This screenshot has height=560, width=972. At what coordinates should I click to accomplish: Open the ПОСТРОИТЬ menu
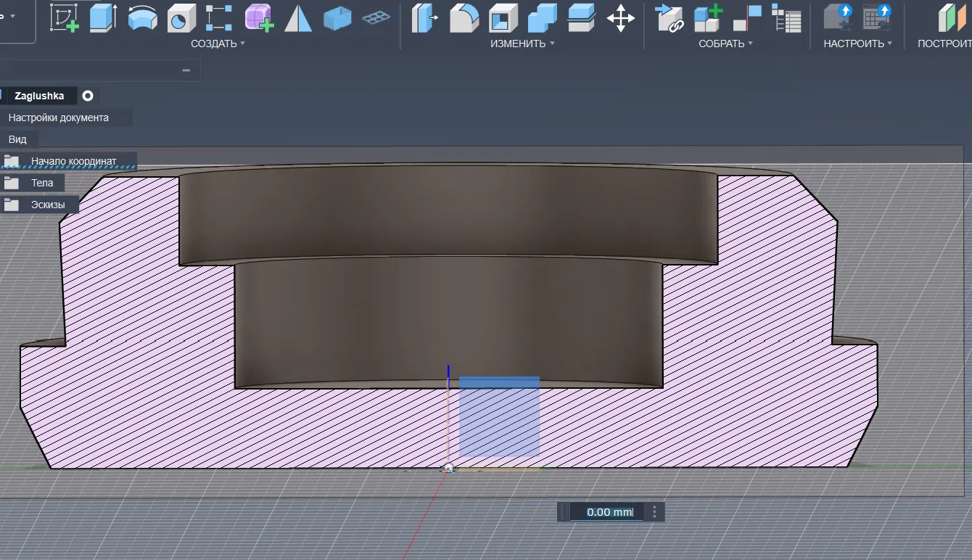[944, 44]
